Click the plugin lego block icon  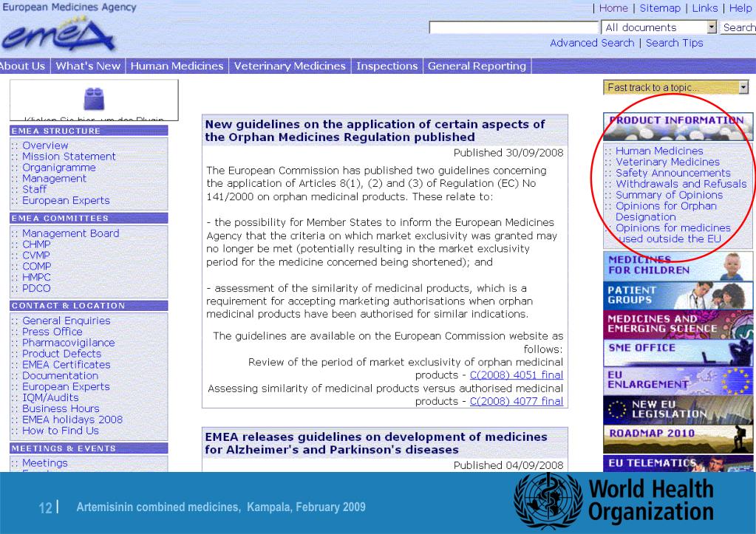tap(94, 99)
